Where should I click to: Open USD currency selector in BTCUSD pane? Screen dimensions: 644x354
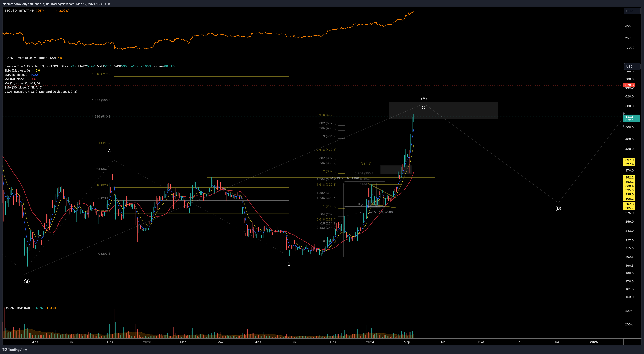pyautogui.click(x=632, y=11)
